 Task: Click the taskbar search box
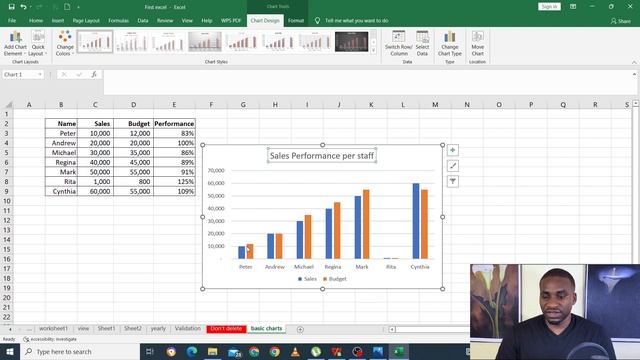[x=80, y=351]
